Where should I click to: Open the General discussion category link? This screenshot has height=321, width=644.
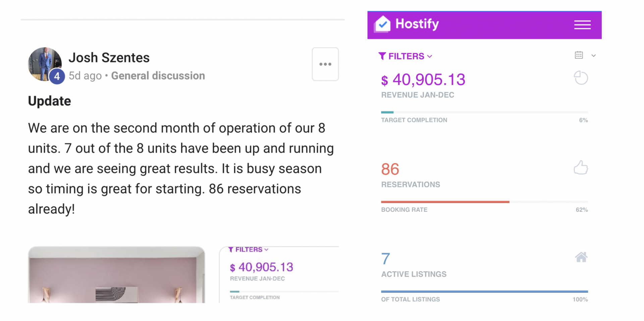tap(158, 76)
